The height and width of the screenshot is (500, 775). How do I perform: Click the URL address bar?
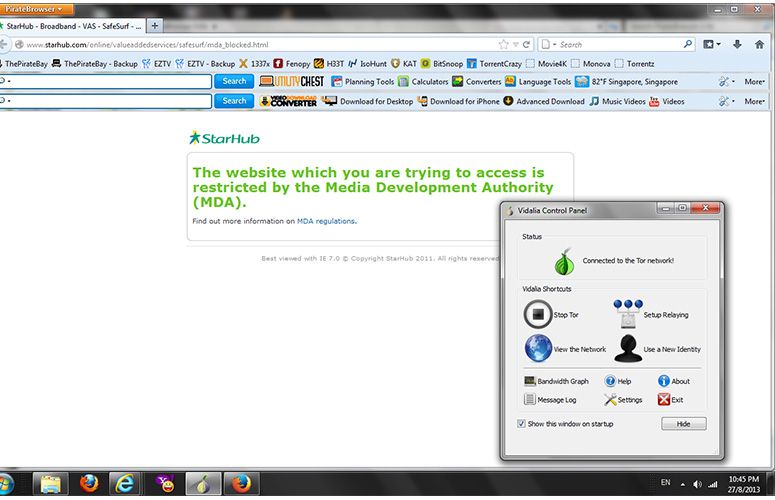click(257, 44)
